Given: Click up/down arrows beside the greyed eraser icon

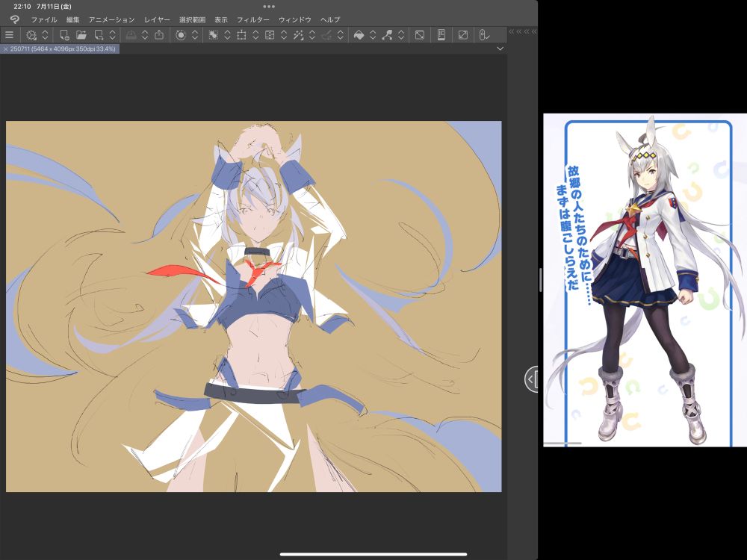Looking at the screenshot, I should (x=340, y=35).
